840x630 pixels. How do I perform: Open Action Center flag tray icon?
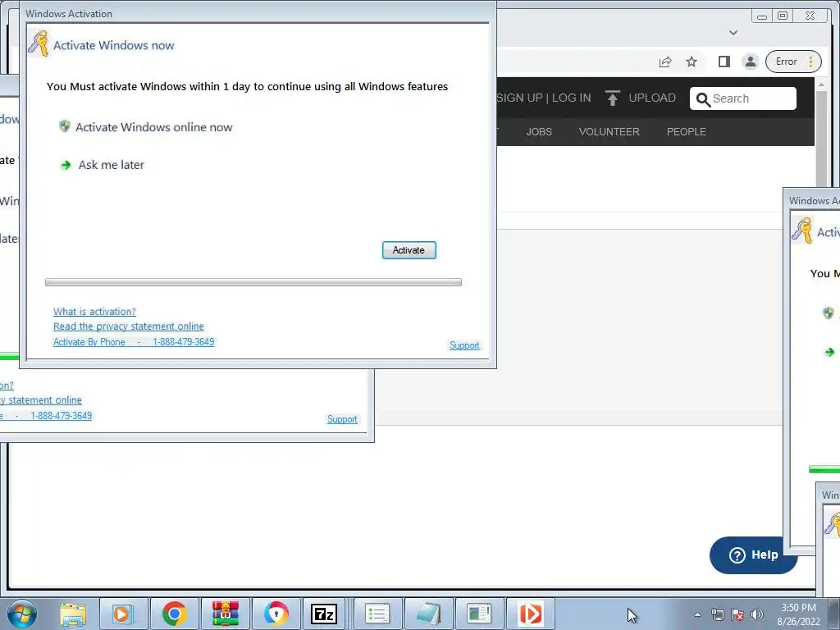click(x=737, y=614)
